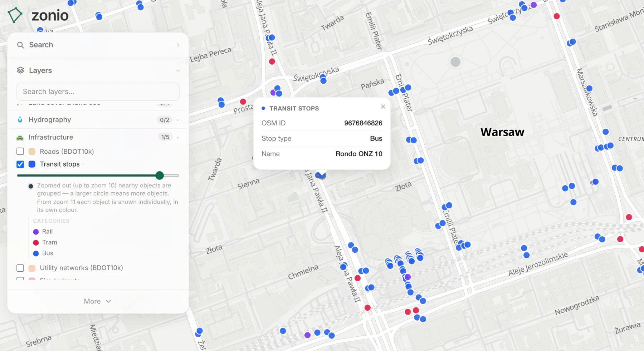Open the More dropdown

[98, 301]
